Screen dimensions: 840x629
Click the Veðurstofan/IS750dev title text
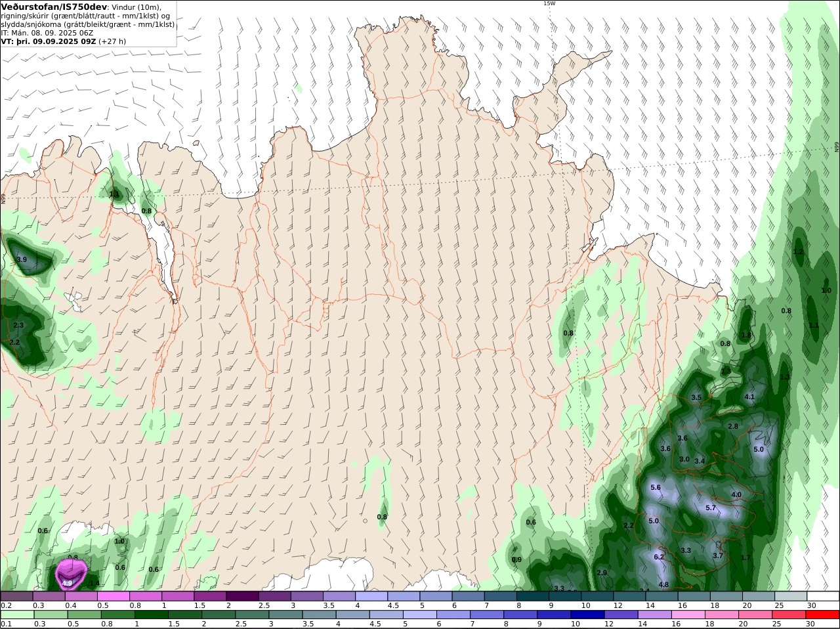click(x=54, y=7)
